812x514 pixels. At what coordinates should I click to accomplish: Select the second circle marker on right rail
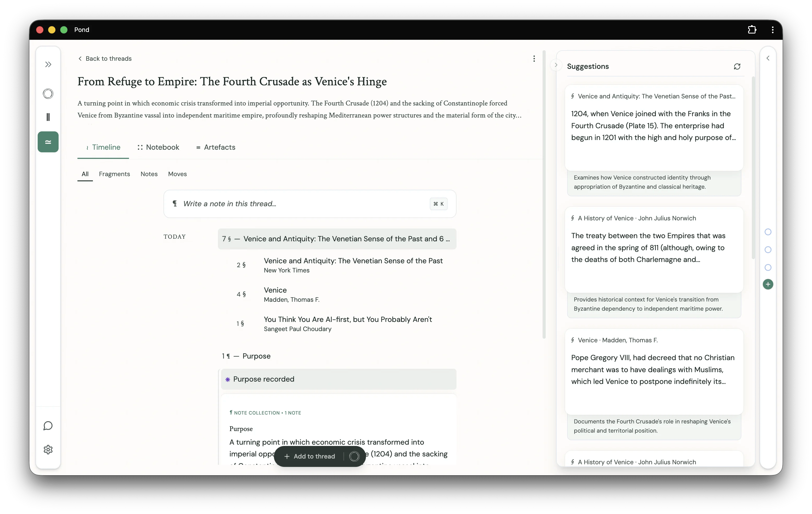pos(768,250)
